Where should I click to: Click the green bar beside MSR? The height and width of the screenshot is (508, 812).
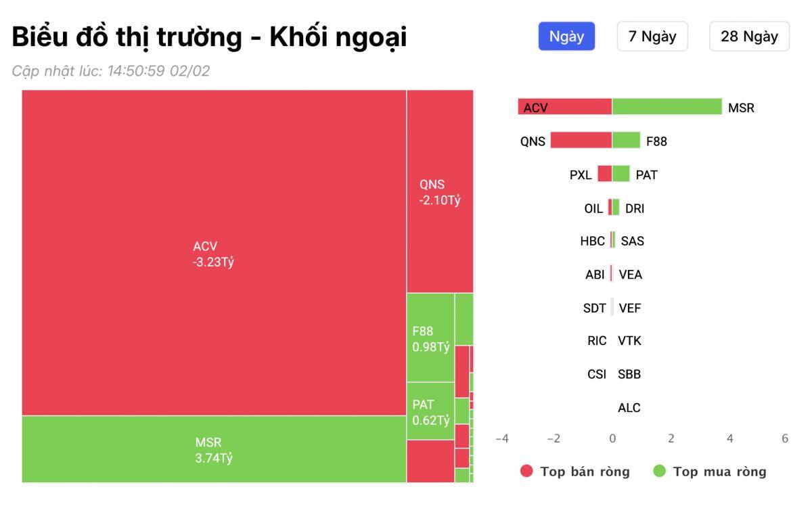pyautogui.click(x=667, y=107)
